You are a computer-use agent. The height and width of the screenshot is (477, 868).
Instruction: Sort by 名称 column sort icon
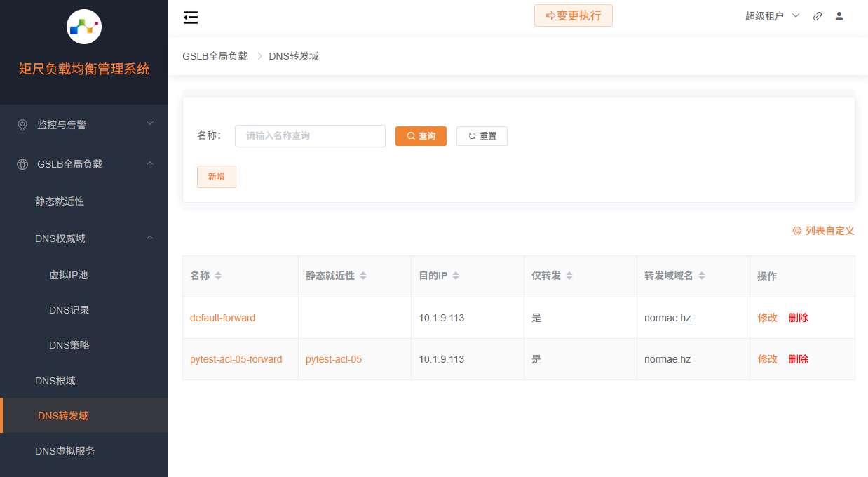pos(218,276)
